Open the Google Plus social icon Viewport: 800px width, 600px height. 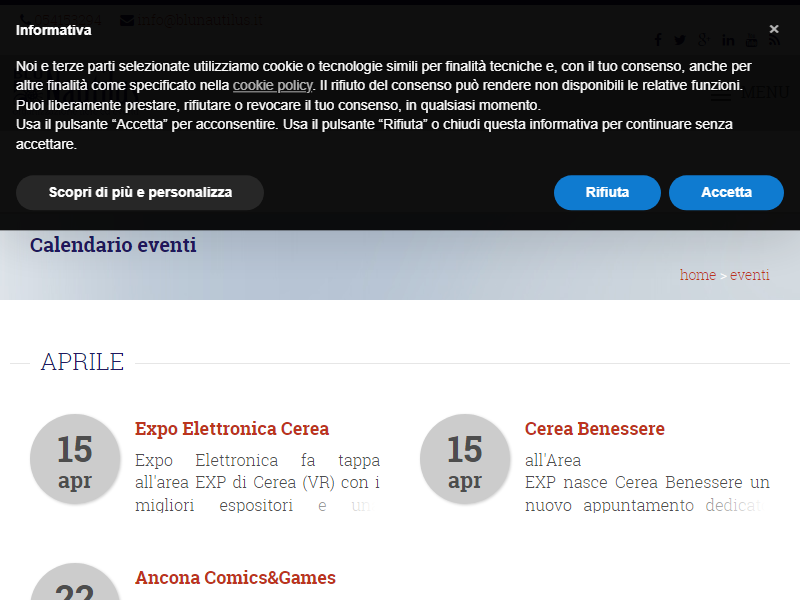click(704, 40)
